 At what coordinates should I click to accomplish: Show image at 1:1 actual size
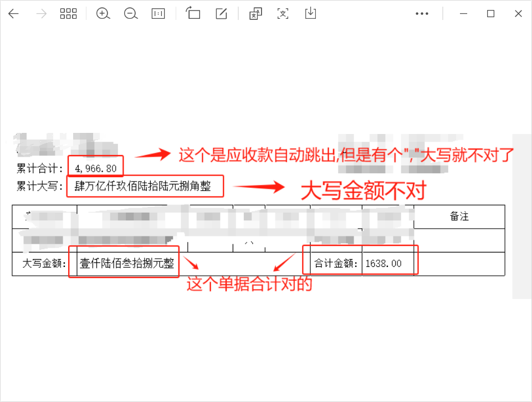point(158,14)
